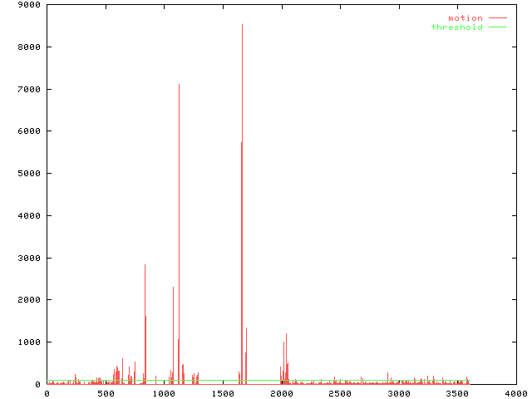Click the 2500 x-axis tick label
The width and height of the screenshot is (532, 399).
(x=339, y=393)
